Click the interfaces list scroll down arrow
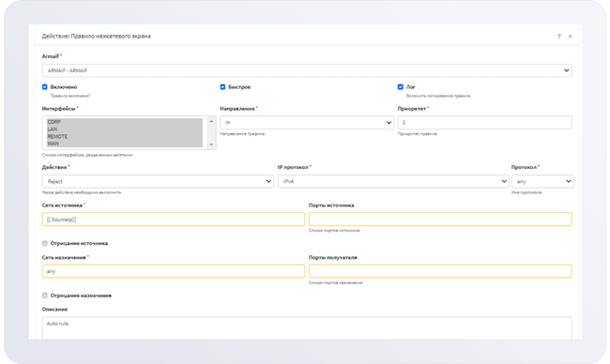The image size is (610, 364). 211,144
